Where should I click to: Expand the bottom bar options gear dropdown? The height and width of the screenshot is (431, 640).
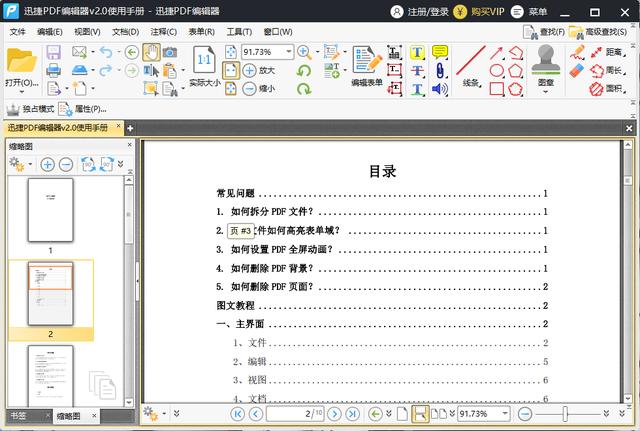coord(164,413)
